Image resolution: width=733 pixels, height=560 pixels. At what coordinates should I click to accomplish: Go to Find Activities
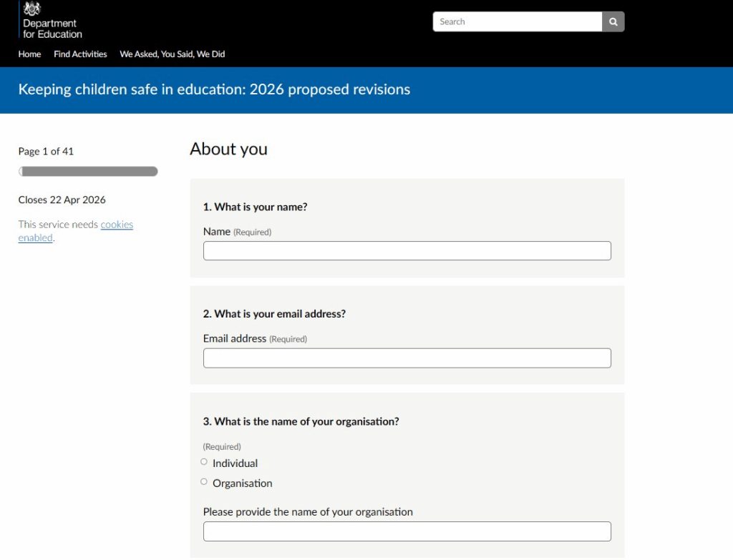[80, 54]
